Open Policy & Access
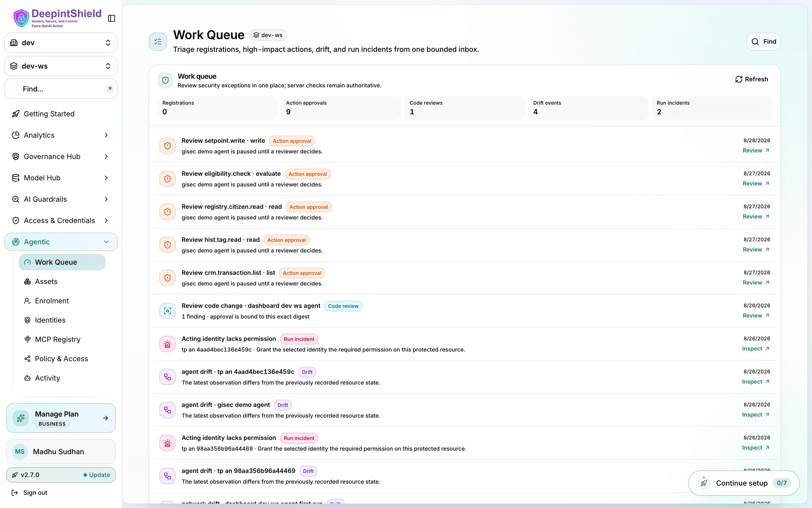Viewport: 812px width, 508px height. [62, 359]
